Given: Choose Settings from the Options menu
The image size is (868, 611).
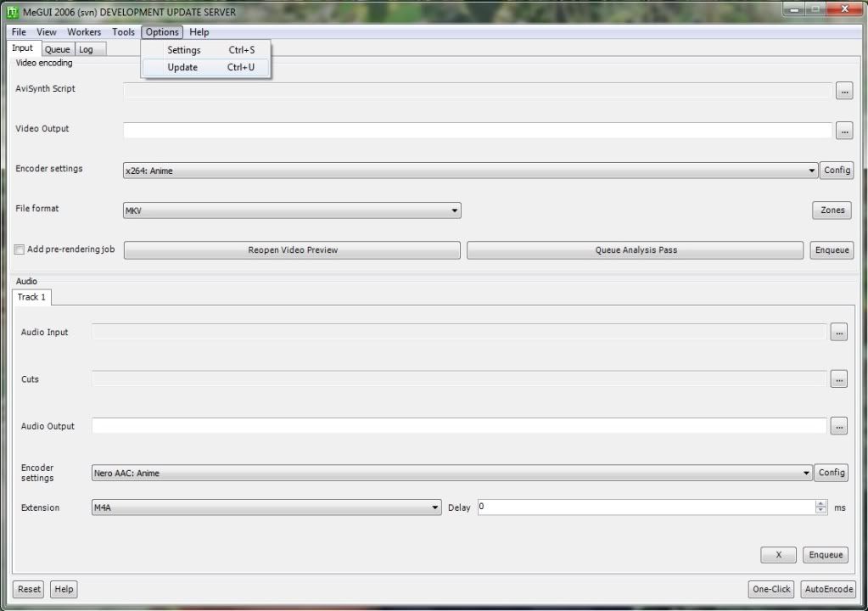Looking at the screenshot, I should click(206, 50).
